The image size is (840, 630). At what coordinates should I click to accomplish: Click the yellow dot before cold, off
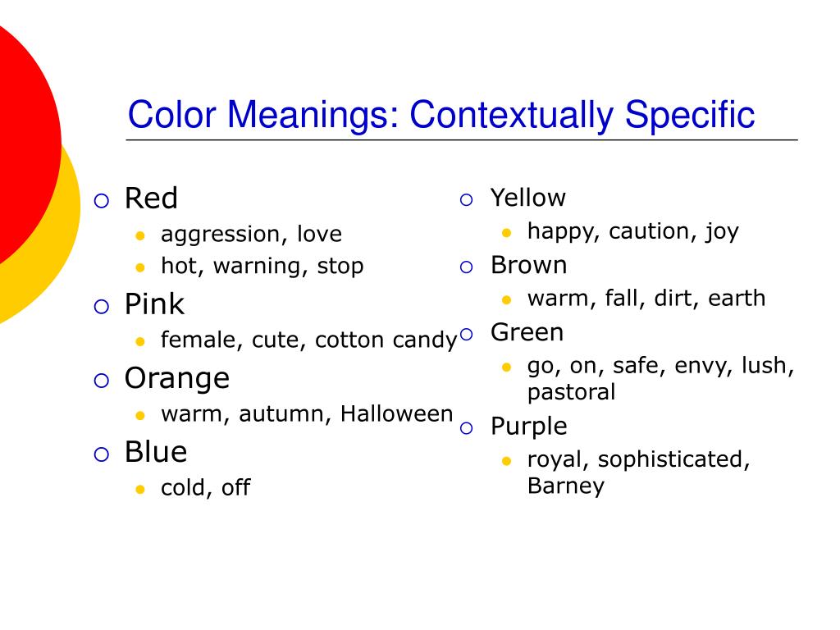(x=140, y=489)
